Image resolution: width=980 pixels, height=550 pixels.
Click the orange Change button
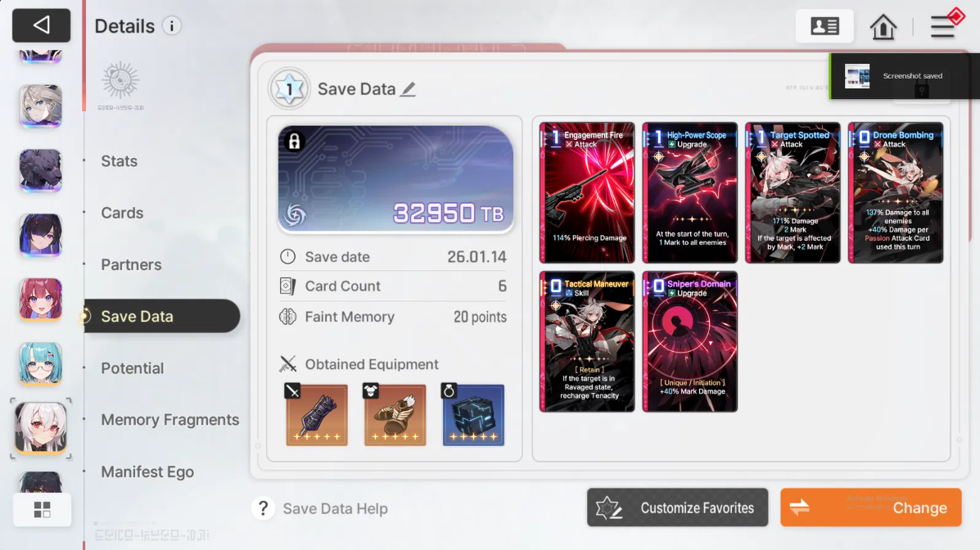tap(870, 507)
